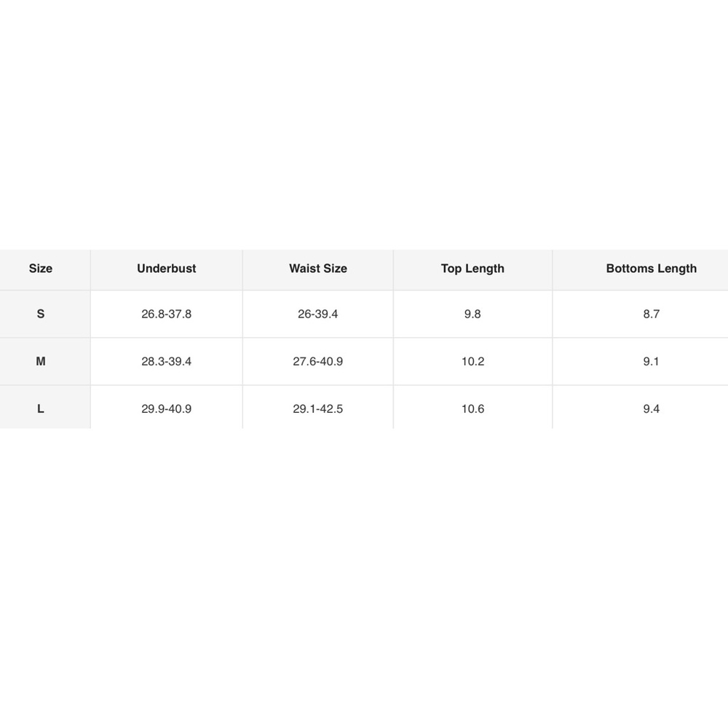Click the Underbust column header
This screenshot has height=728, width=728.
[166, 269]
